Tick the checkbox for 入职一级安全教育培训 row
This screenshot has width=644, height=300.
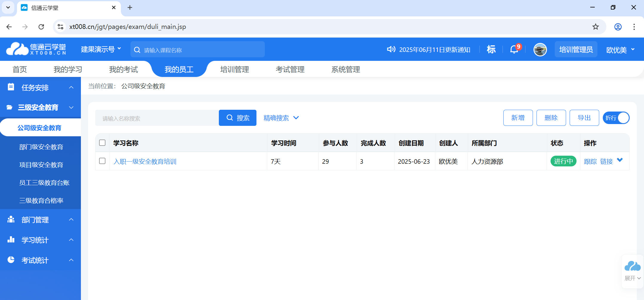pyautogui.click(x=102, y=161)
